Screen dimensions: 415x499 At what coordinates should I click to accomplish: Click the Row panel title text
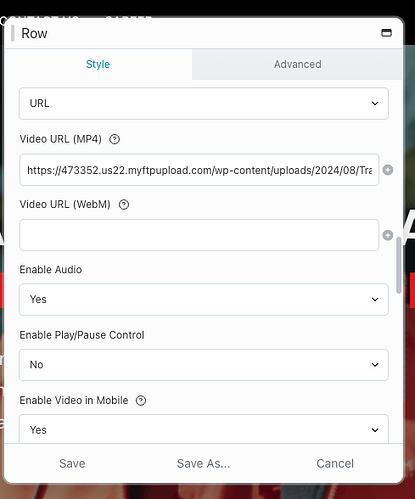[34, 33]
